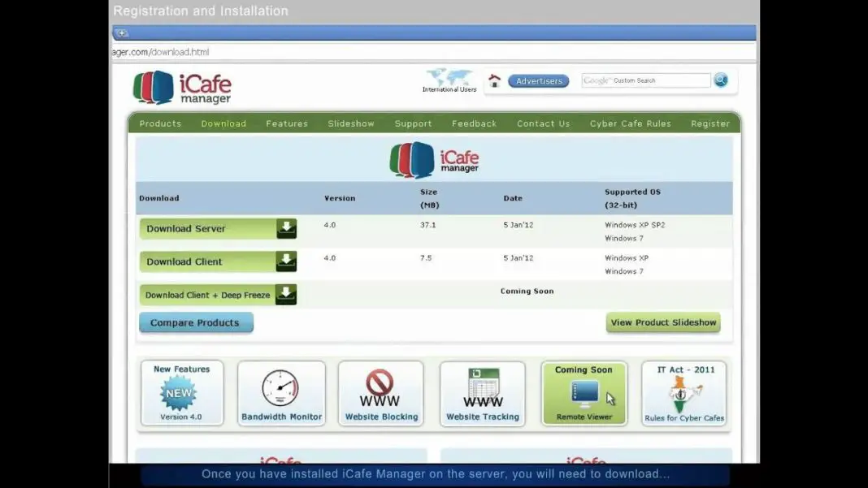Click the Compare Products button
Screen dimensions: 868x488
pos(196,322)
